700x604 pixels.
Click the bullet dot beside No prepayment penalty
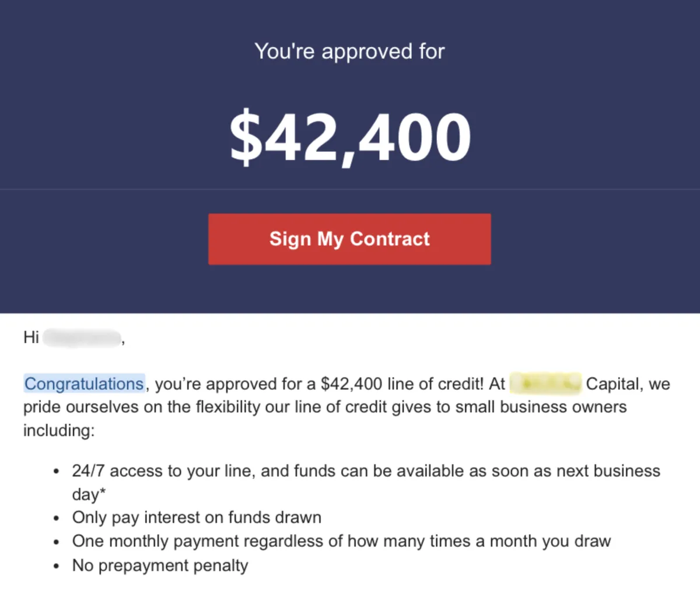[56, 566]
